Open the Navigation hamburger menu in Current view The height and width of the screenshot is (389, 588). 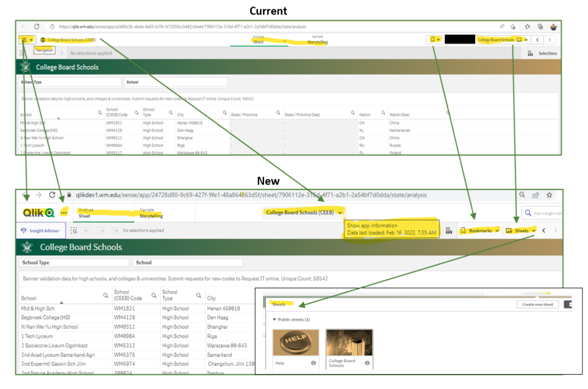(x=27, y=40)
